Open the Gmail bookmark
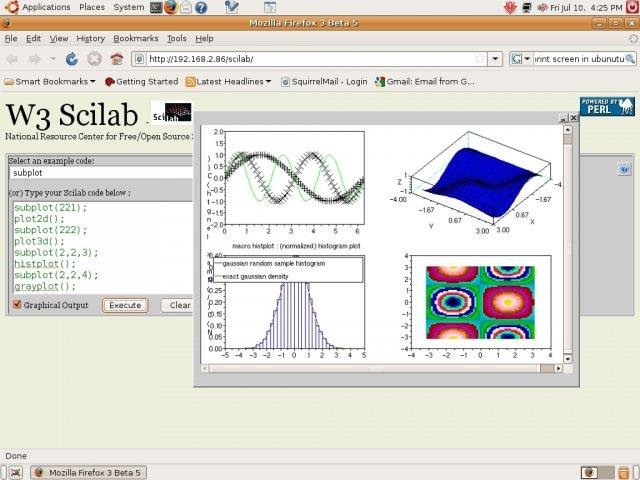 click(425, 82)
